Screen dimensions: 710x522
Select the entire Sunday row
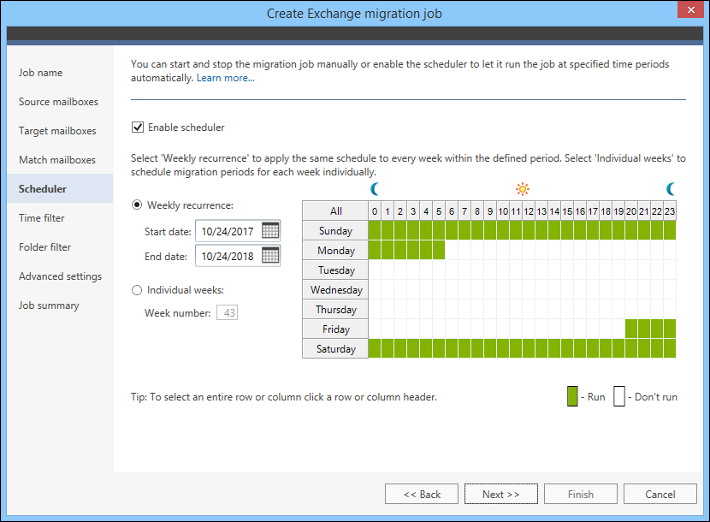coord(336,230)
